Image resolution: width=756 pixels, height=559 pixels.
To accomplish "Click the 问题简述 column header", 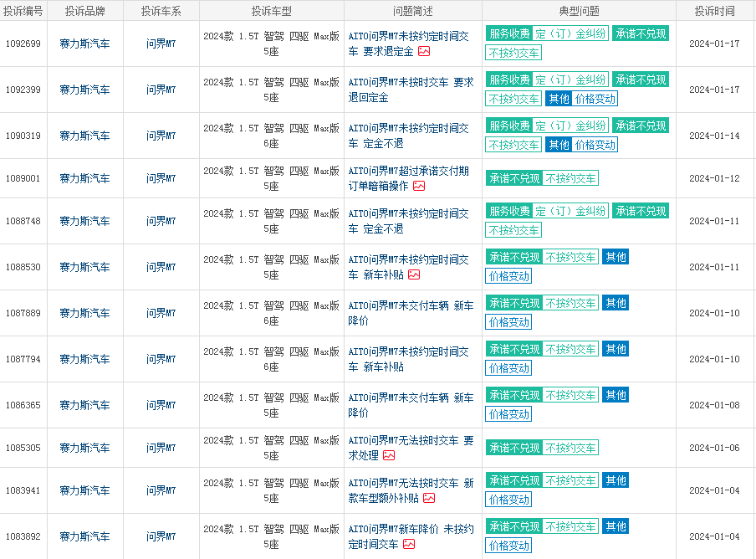I will 413,11.
